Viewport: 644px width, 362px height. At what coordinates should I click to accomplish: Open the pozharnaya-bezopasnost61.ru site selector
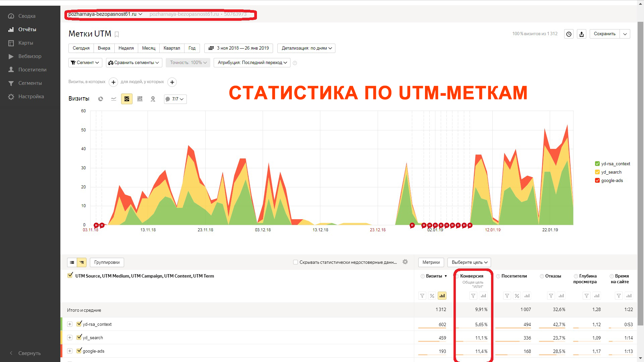(105, 14)
